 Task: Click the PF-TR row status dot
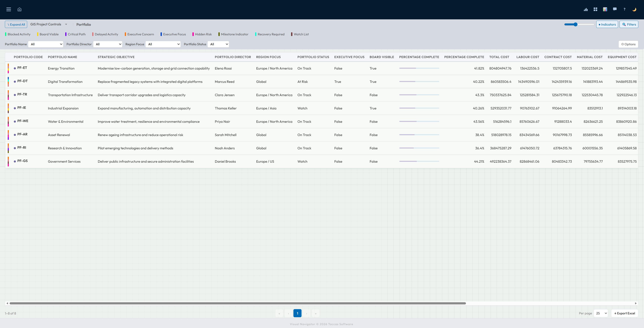coord(15,95)
